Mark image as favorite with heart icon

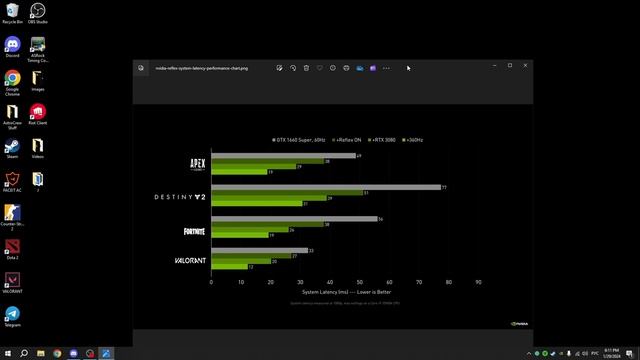(320, 68)
